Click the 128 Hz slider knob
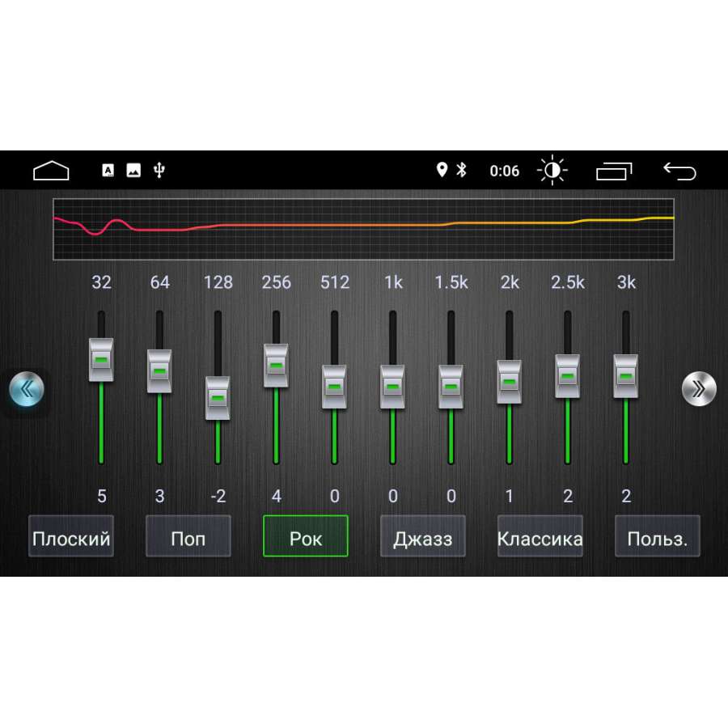728x728 pixels. coord(218,398)
